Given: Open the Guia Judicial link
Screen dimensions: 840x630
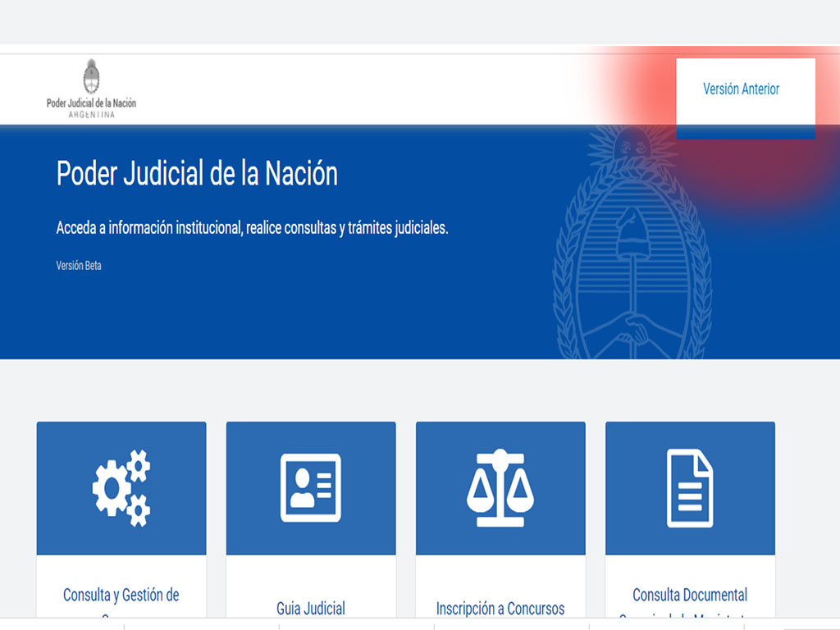Looking at the screenshot, I should (x=311, y=609).
